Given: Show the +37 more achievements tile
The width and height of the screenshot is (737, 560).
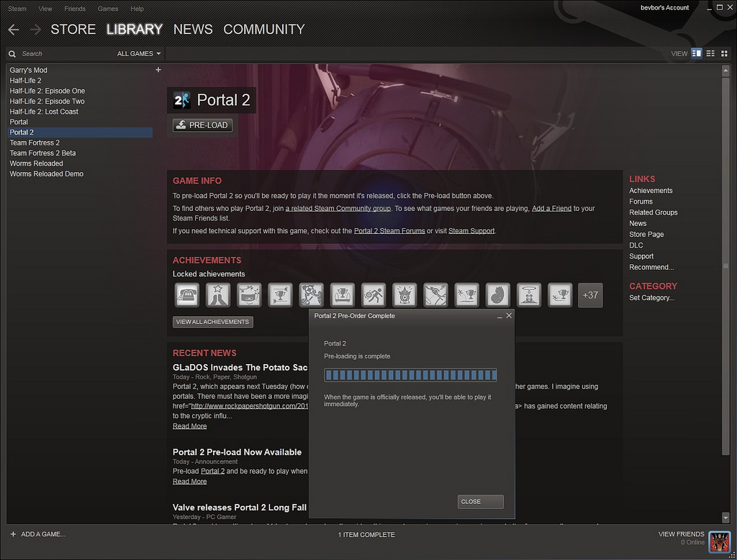Looking at the screenshot, I should pyautogui.click(x=590, y=295).
